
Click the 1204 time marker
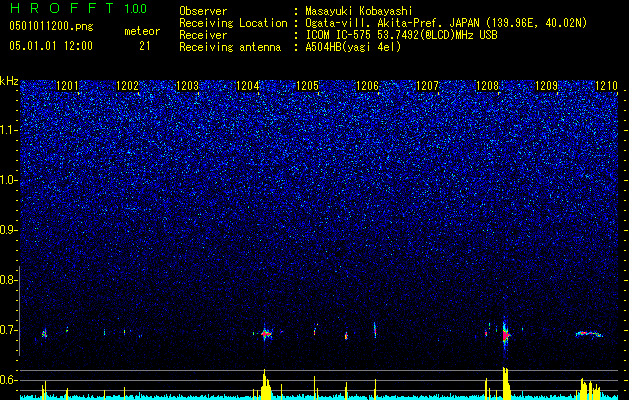[x=248, y=86]
